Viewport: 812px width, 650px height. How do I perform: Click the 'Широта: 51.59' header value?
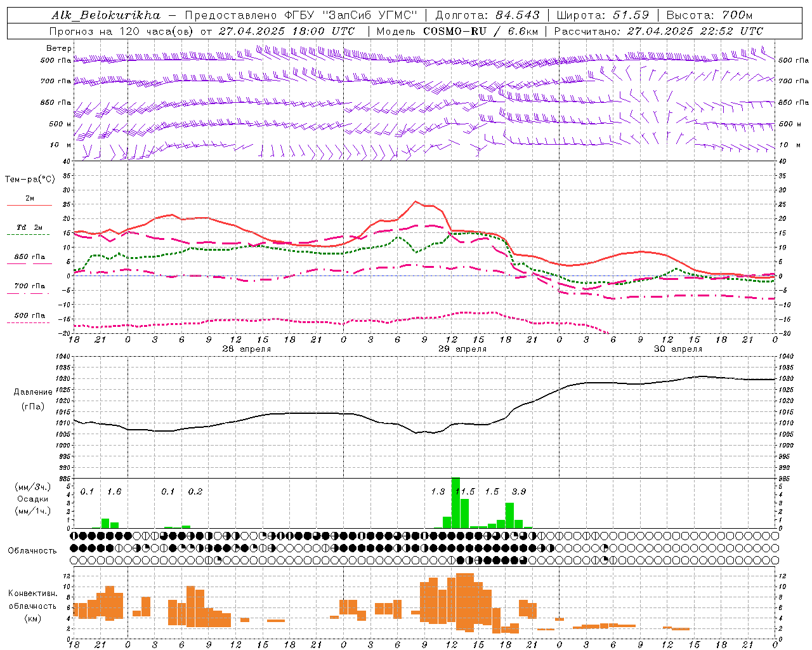pyautogui.click(x=603, y=15)
